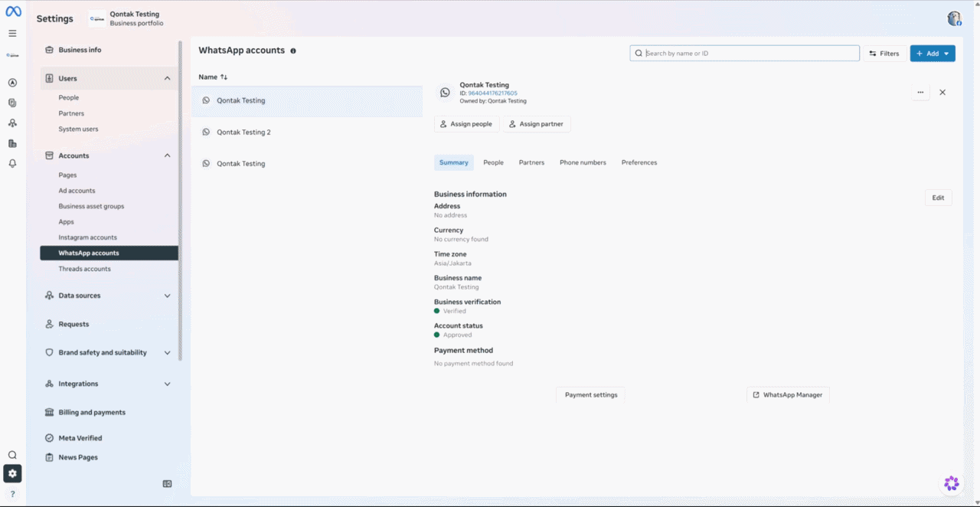The height and width of the screenshot is (507, 980).
Task: Switch to the Phone numbers tab
Action: pos(583,162)
